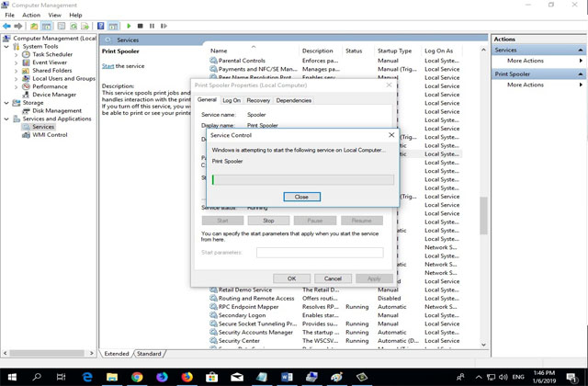
Task: Collapse the Services and Applications node
Action: click(6, 119)
